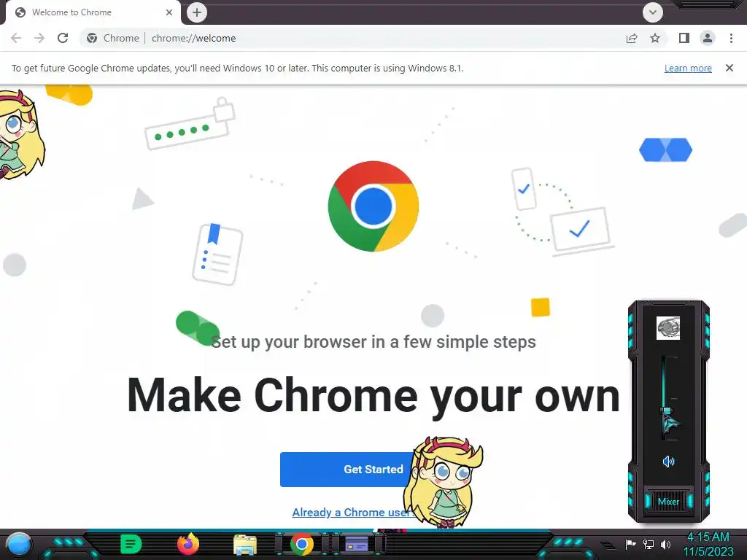Open the Chrome side panel
This screenshot has width=747, height=560.
point(684,38)
